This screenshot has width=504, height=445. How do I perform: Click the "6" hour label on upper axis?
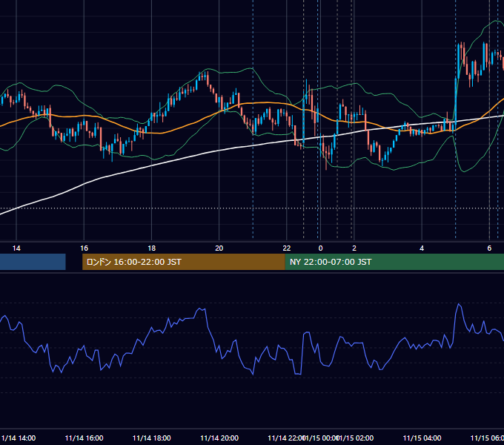(x=489, y=248)
